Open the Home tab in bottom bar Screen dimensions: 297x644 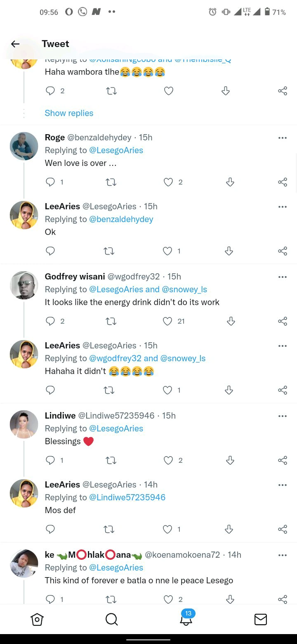(x=37, y=619)
